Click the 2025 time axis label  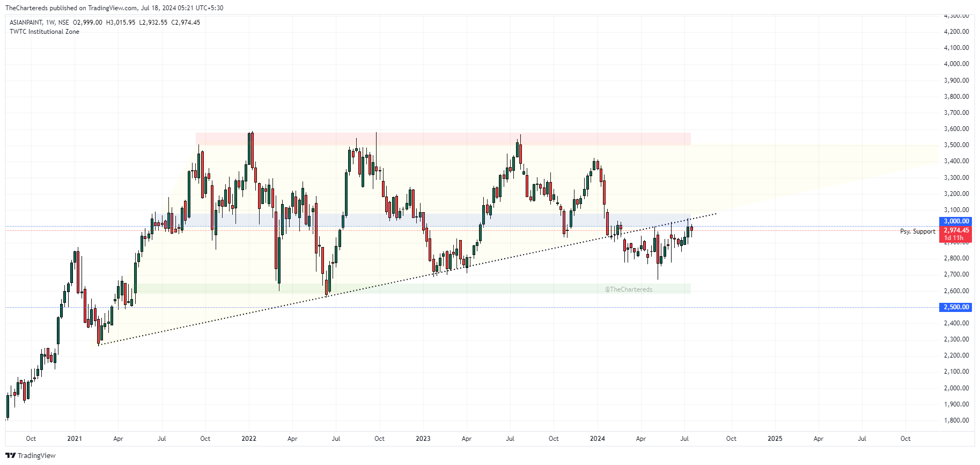click(775, 439)
